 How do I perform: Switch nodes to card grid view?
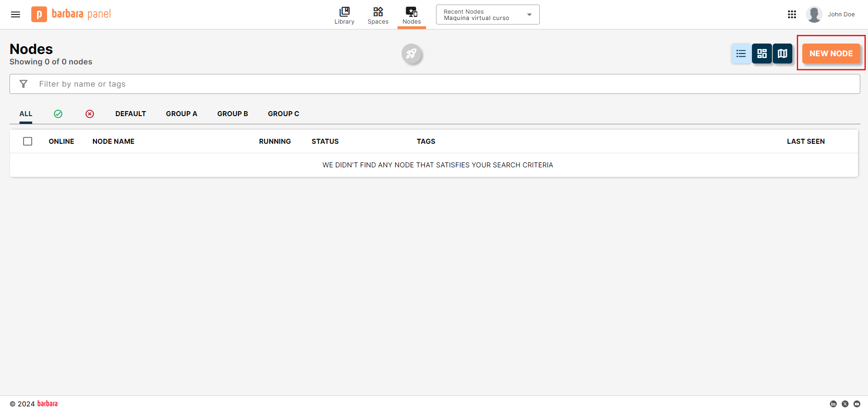click(x=761, y=53)
